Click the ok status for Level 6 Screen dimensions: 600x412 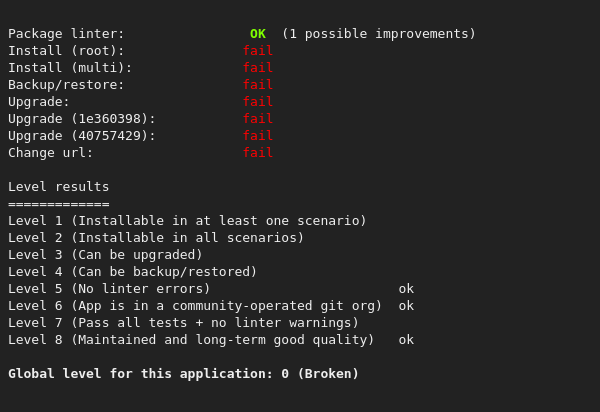pos(406,306)
